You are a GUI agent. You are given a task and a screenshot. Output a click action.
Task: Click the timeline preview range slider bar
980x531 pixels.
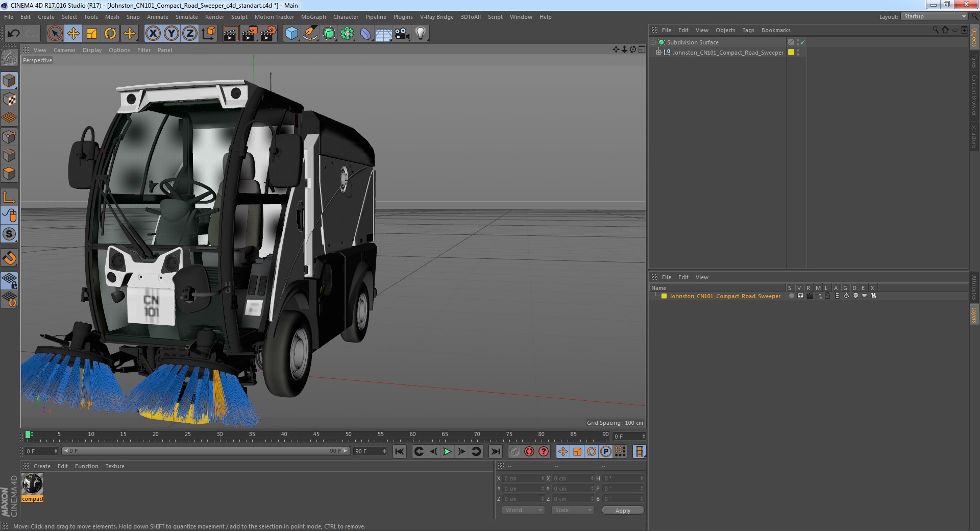click(205, 451)
